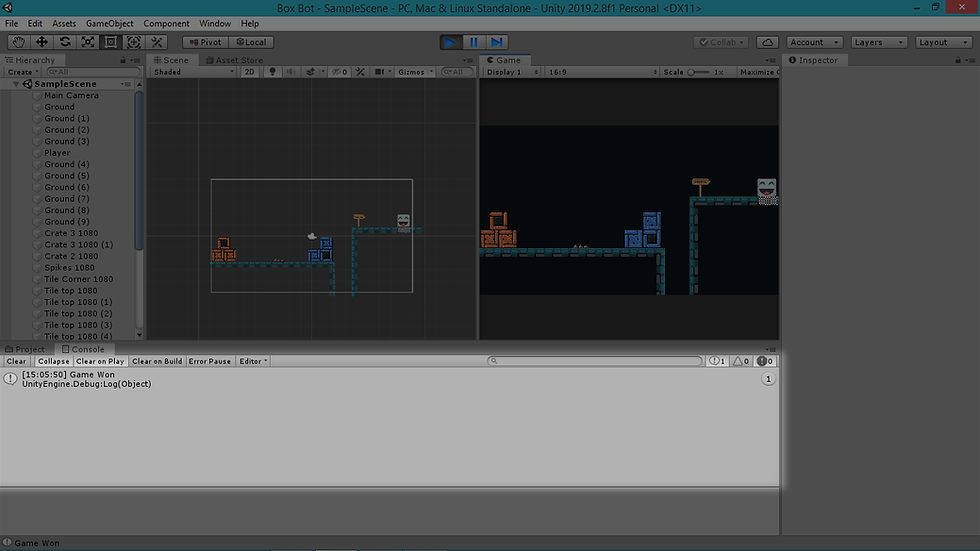
Task: Pause the running game
Action: click(474, 42)
